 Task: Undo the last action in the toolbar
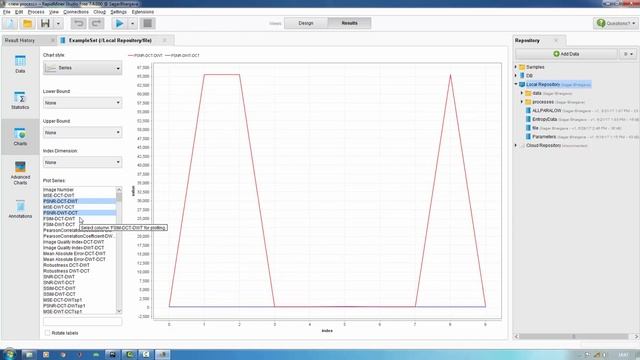click(x=78, y=23)
